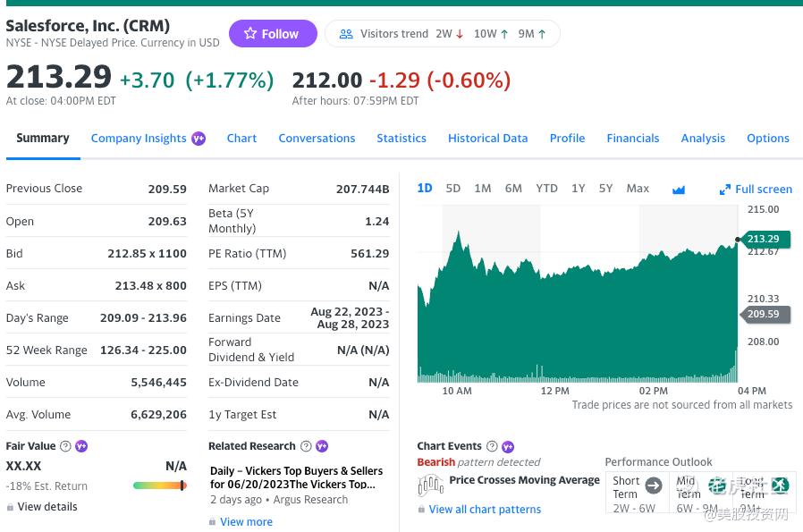Click the Fair Value help question icon
Viewport: 803px width, 532px height.
65,446
